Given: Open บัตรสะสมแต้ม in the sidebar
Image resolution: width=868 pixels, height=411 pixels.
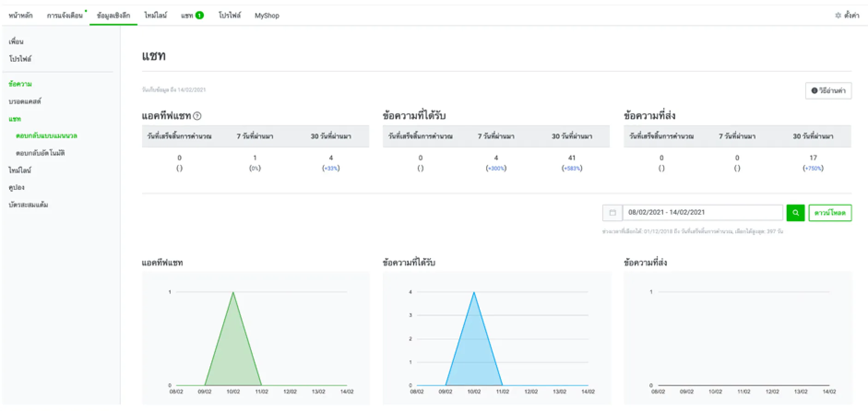Looking at the screenshot, I should point(28,205).
